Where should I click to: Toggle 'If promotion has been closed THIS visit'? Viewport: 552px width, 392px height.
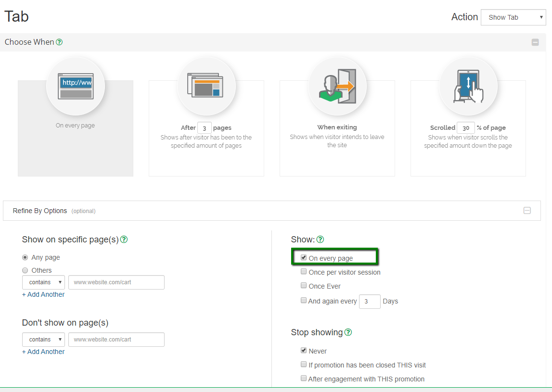pyautogui.click(x=304, y=365)
